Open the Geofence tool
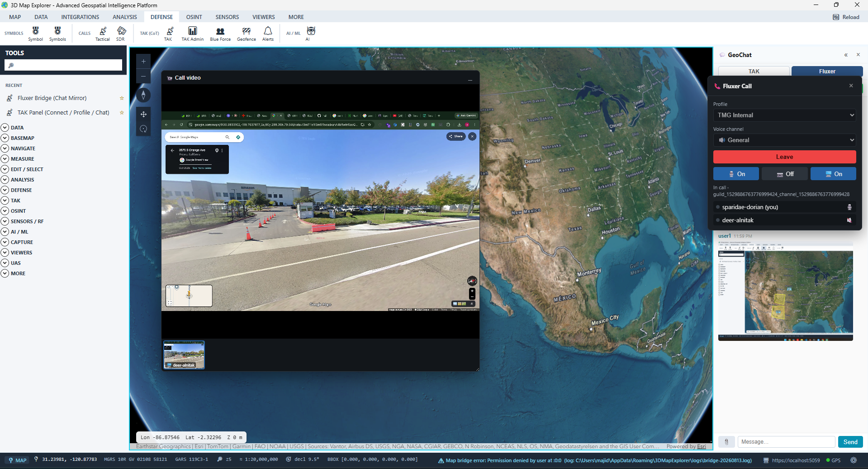This screenshot has height=469, width=868. click(x=247, y=33)
